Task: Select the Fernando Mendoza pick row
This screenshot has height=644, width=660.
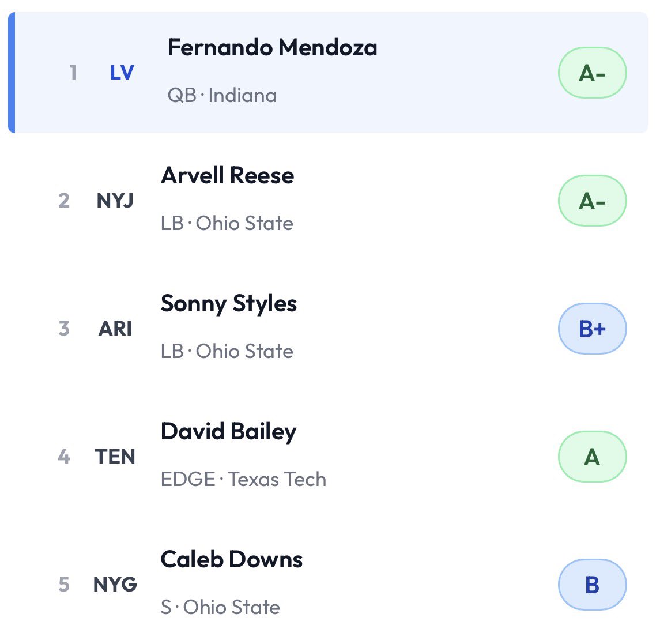Action: (x=328, y=73)
